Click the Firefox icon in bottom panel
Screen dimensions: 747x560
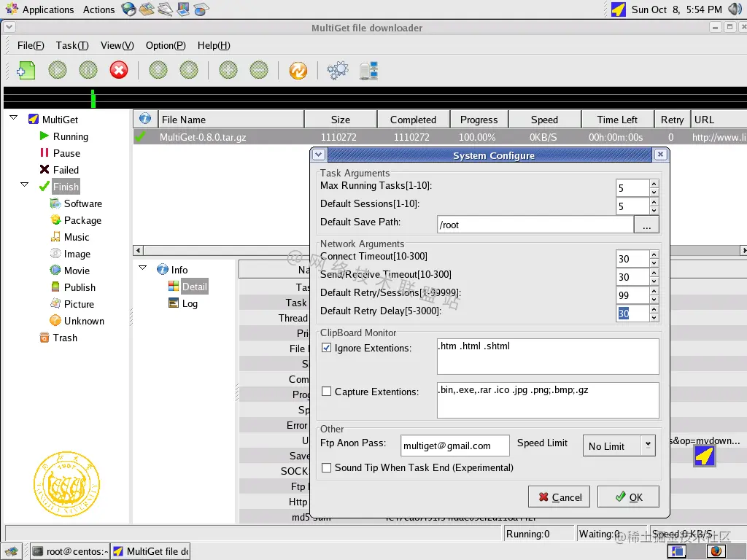point(716,551)
